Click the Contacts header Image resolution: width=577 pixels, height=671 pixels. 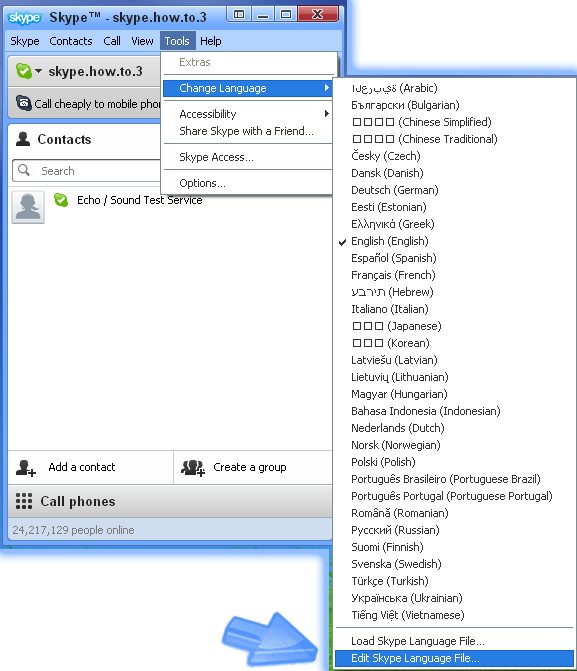pos(64,139)
